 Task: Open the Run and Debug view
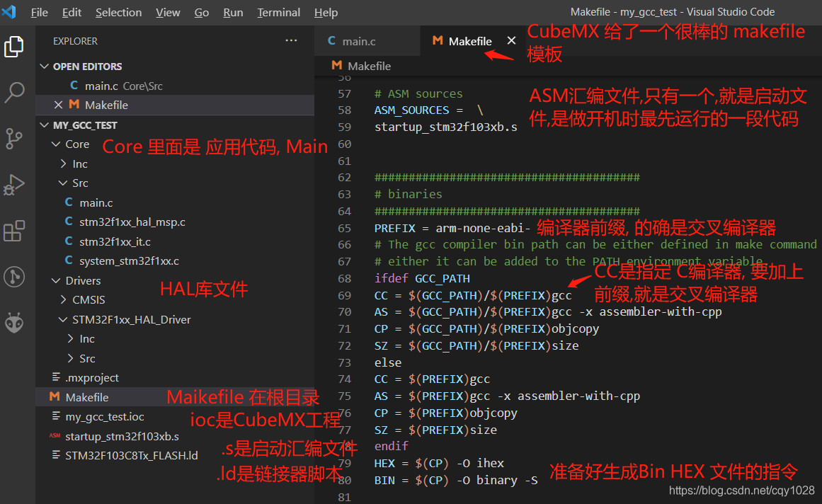pos(14,185)
